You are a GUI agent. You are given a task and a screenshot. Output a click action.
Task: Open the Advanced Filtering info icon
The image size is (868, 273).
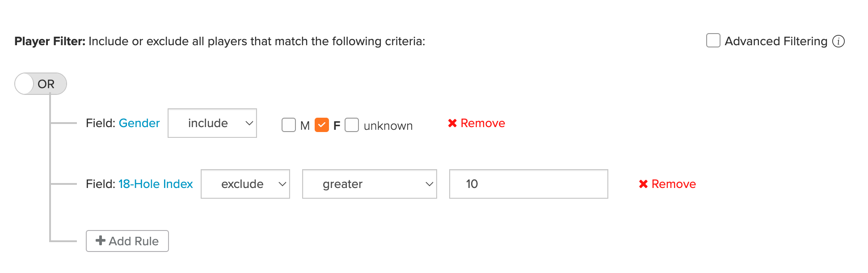(x=839, y=41)
